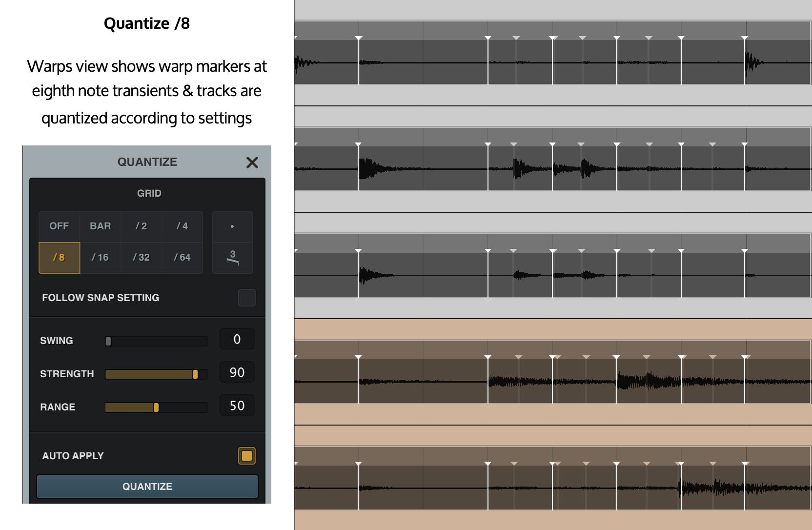812x530 pixels.
Task: Click the SWING label
Action: tap(57, 341)
